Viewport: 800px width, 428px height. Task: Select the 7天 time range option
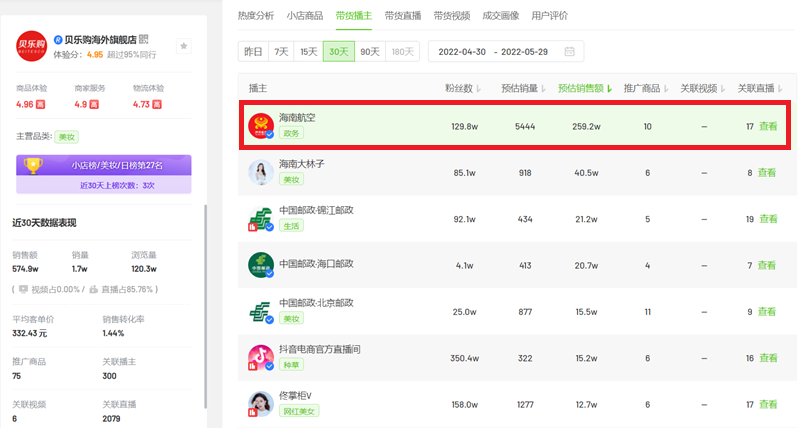point(281,52)
